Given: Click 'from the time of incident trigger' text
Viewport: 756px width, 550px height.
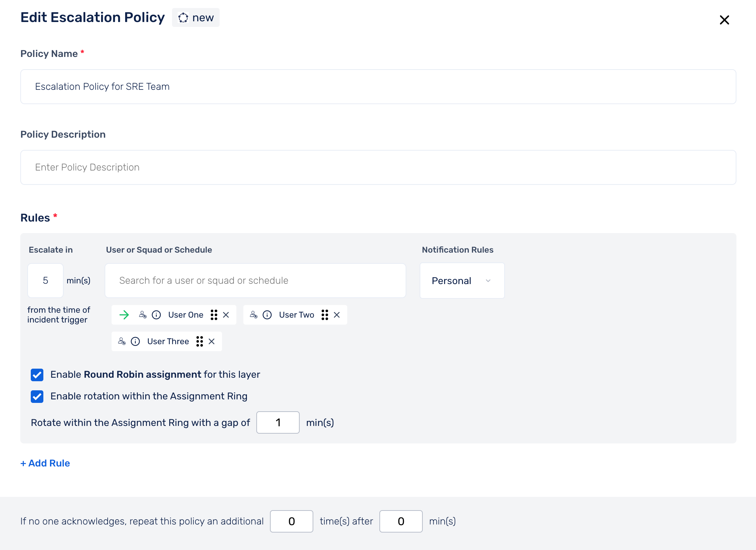Looking at the screenshot, I should (59, 315).
